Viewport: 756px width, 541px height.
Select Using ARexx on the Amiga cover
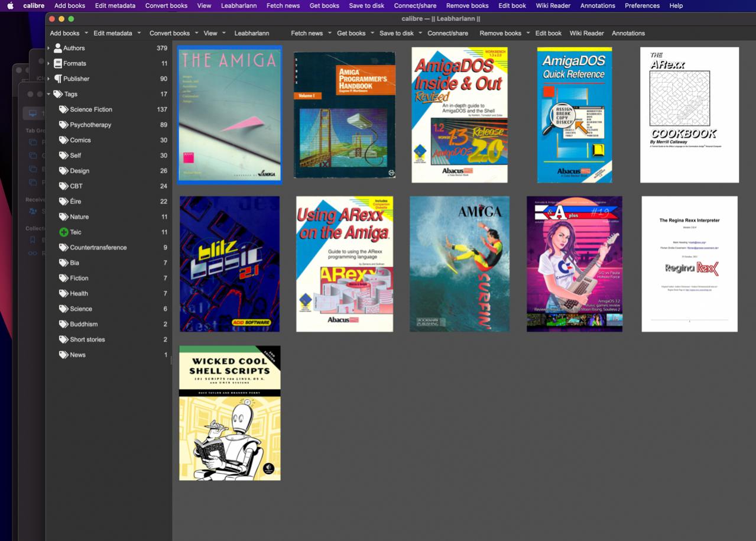[345, 264]
